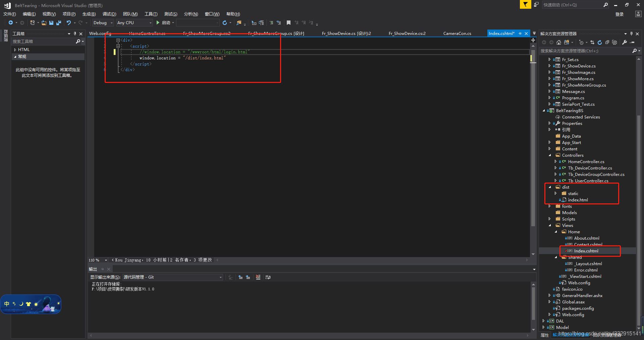Open the 工具(T) Tools menu
644x340 pixels.
tap(151, 14)
